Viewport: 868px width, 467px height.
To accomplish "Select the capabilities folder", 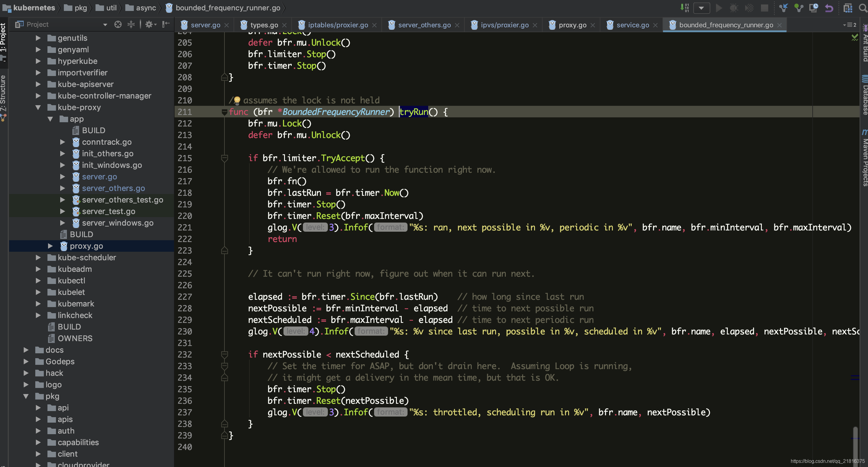I will [78, 442].
